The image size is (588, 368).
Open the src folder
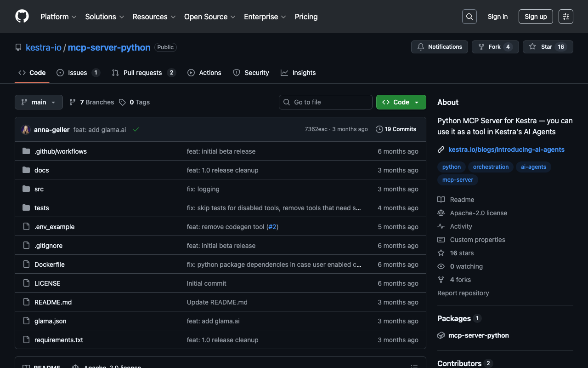tap(39, 189)
